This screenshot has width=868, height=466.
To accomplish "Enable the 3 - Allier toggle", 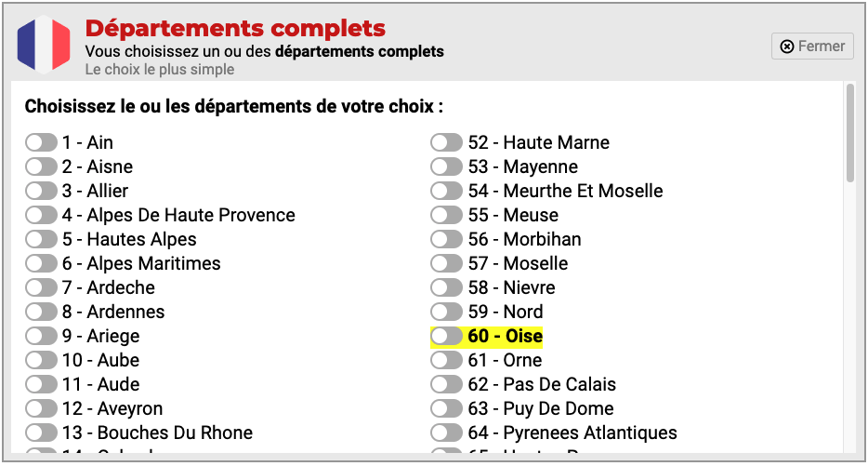I will tap(41, 191).
